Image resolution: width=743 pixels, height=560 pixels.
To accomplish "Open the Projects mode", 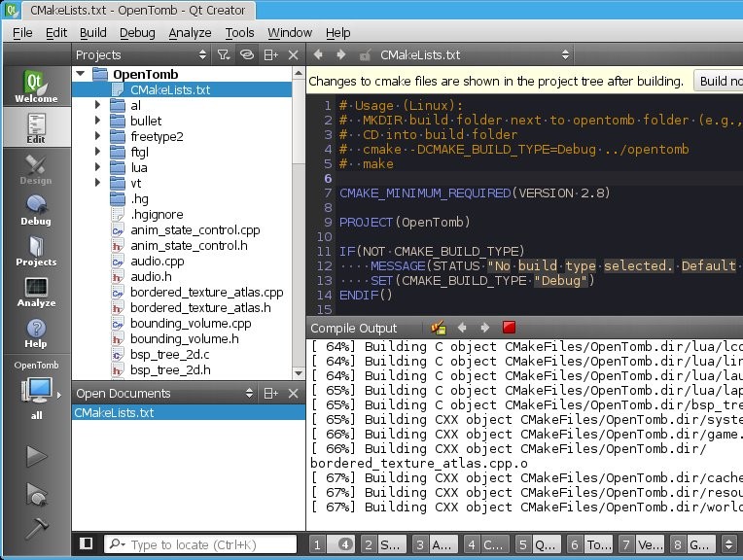I will 36,250.
